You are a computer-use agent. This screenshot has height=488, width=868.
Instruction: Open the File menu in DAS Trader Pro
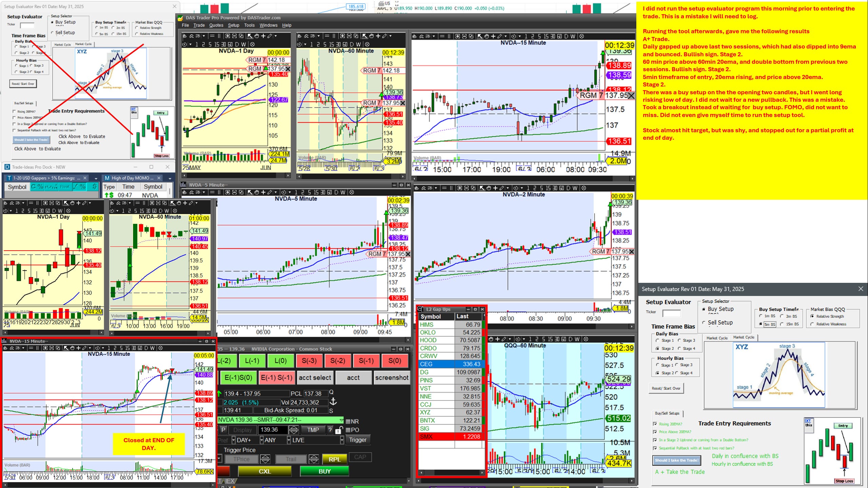pyautogui.click(x=185, y=25)
